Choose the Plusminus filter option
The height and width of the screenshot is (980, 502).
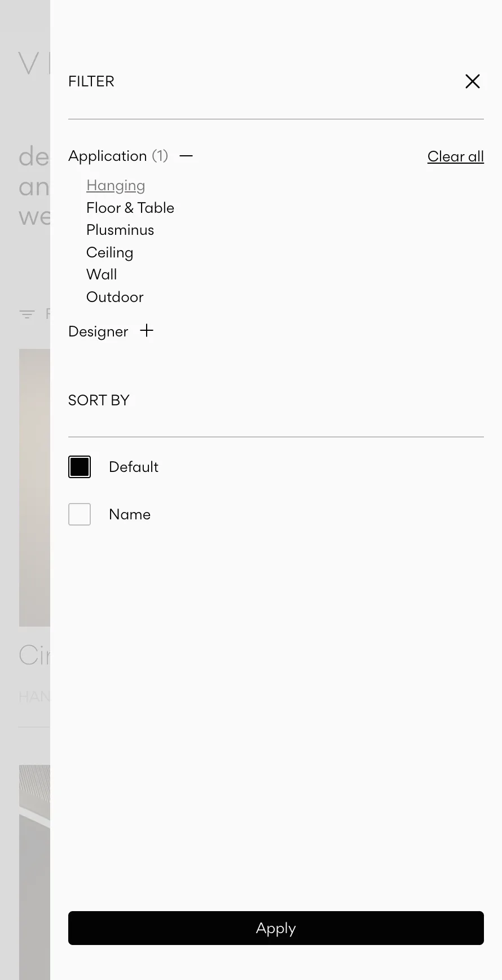tap(120, 230)
